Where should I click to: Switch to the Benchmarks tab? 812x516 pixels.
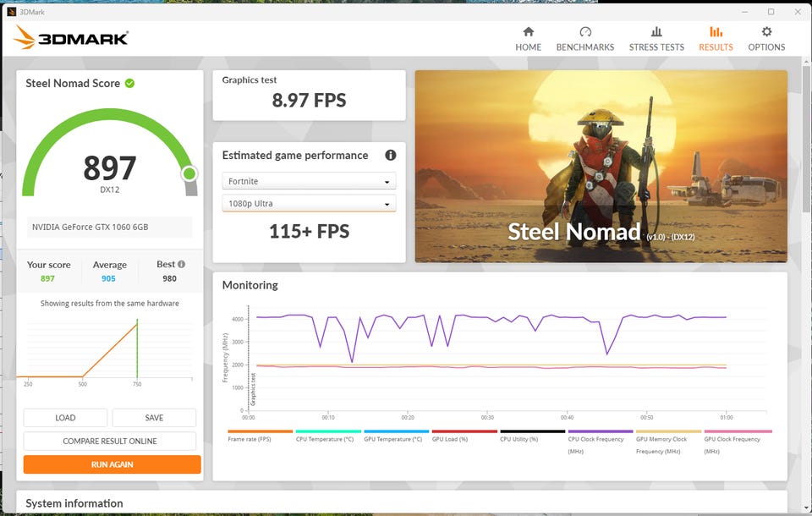click(585, 40)
